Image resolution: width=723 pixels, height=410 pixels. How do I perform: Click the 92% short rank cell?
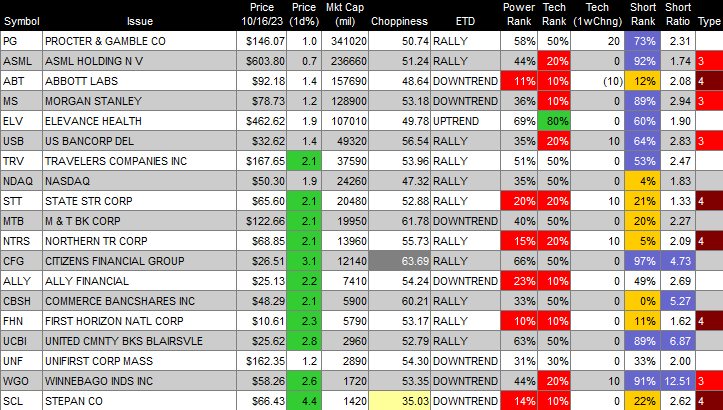coord(643,61)
